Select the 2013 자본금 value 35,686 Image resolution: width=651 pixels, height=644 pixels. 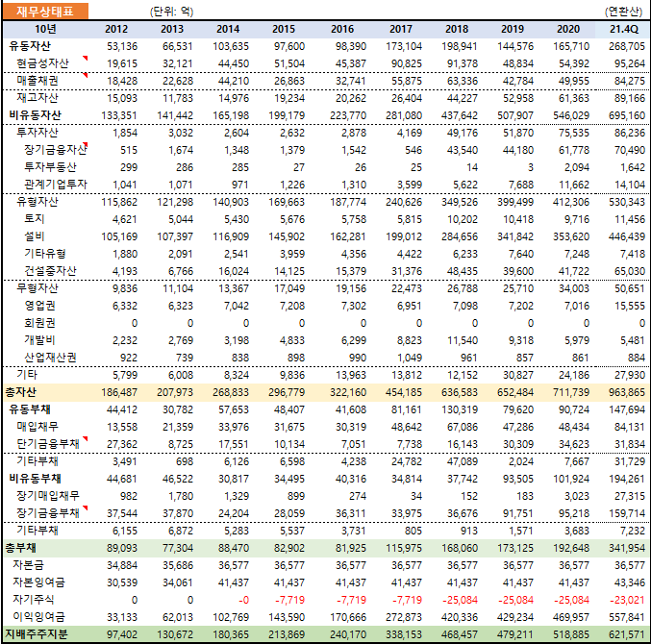tap(178, 565)
